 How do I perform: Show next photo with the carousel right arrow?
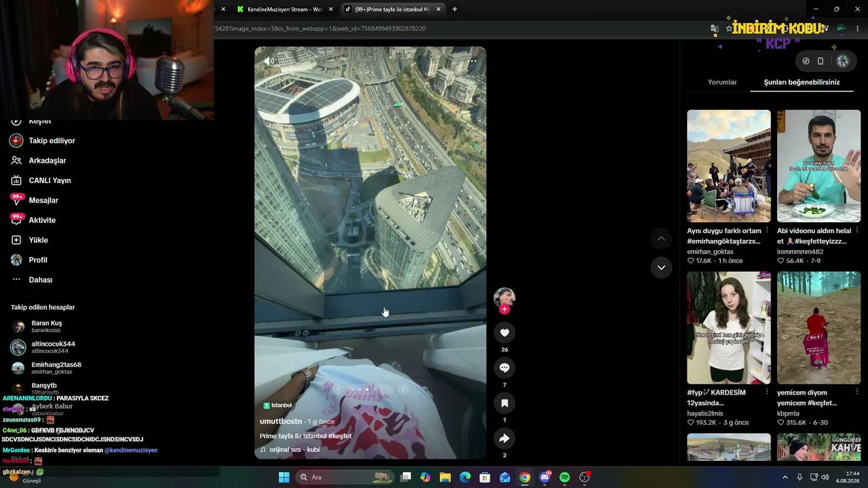(403, 390)
